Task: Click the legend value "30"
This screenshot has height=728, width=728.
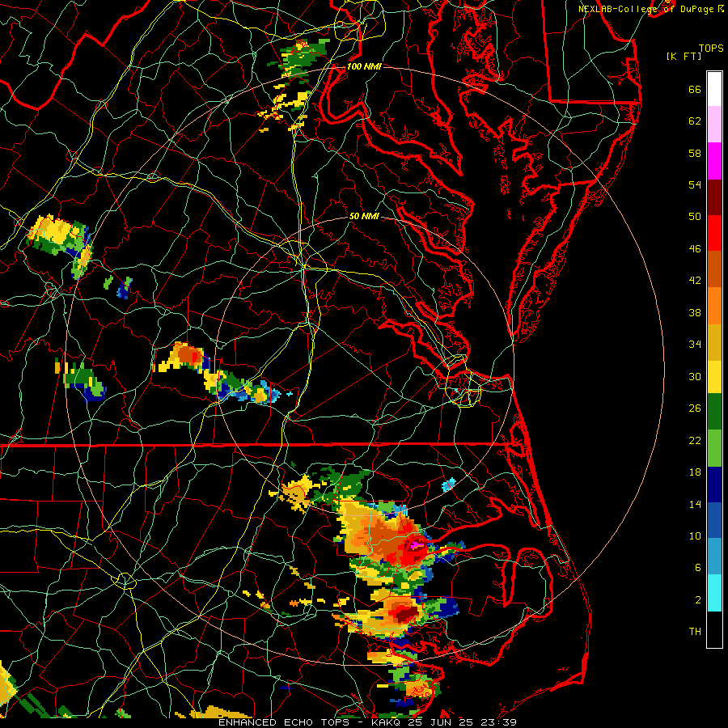Action: click(x=695, y=376)
